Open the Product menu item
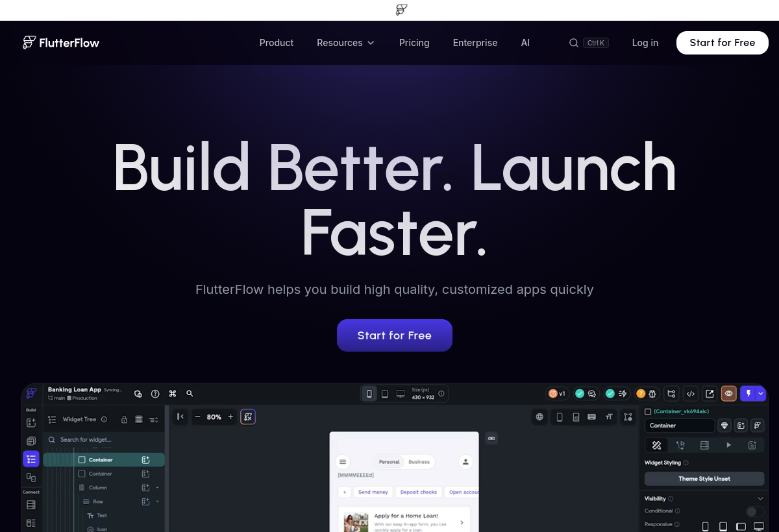Image resolution: width=779 pixels, height=532 pixels. click(x=277, y=43)
